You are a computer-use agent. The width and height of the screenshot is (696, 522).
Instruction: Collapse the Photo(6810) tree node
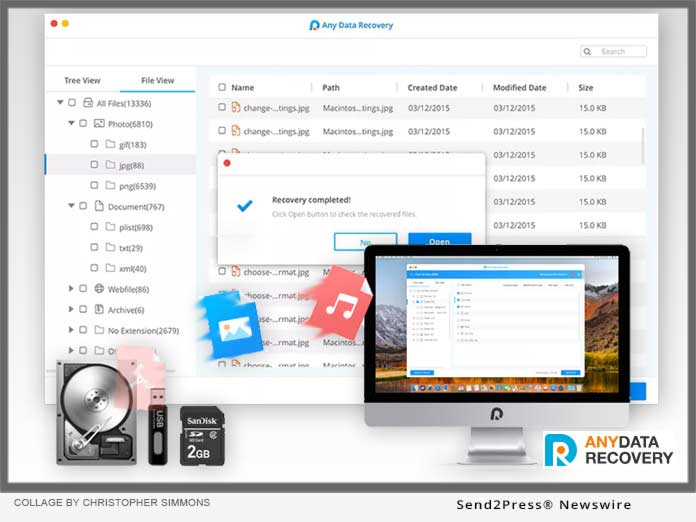point(71,124)
